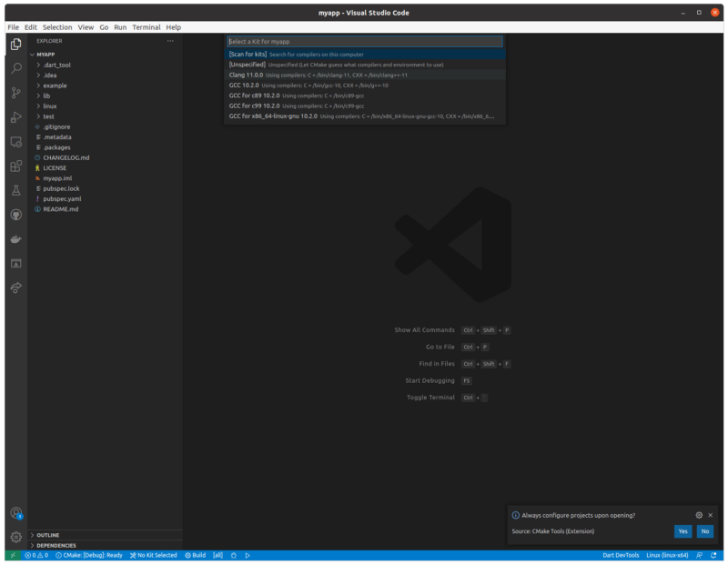Viewport: 728px width, 565px height.
Task: Open the Source Control view
Action: [x=16, y=93]
